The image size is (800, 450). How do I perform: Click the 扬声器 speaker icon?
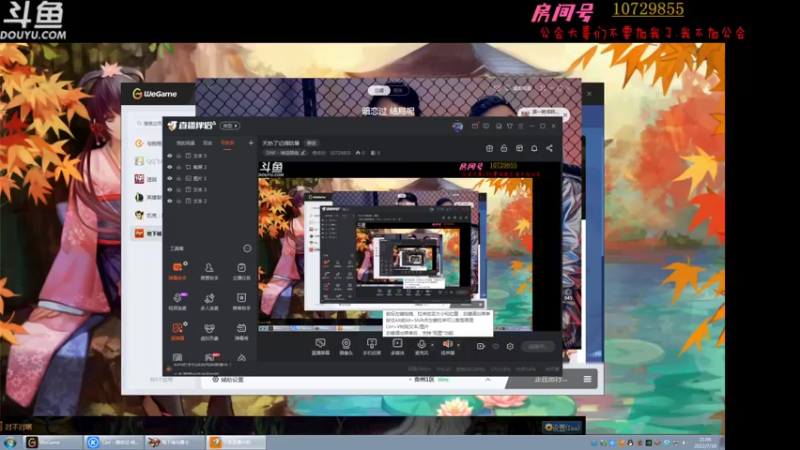click(447, 346)
